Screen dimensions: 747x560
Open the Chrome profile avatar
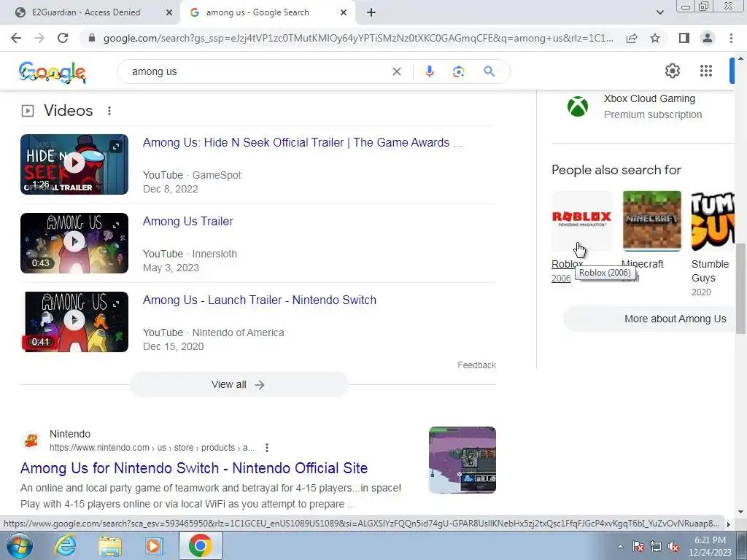708,38
